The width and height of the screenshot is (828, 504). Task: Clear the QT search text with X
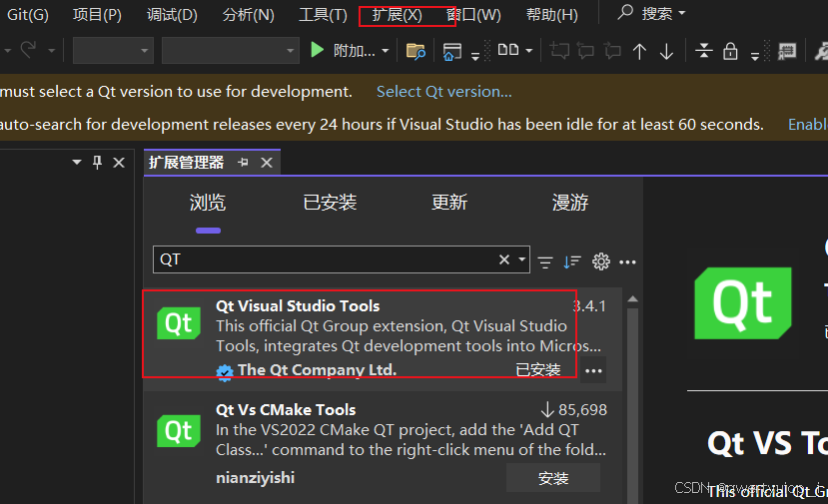pyautogui.click(x=504, y=259)
